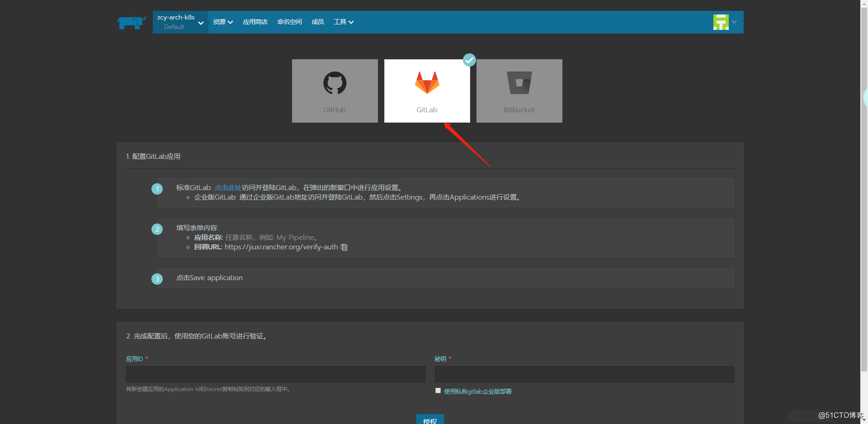
Task: Open the user menu chevron beside avatar
Action: point(734,22)
